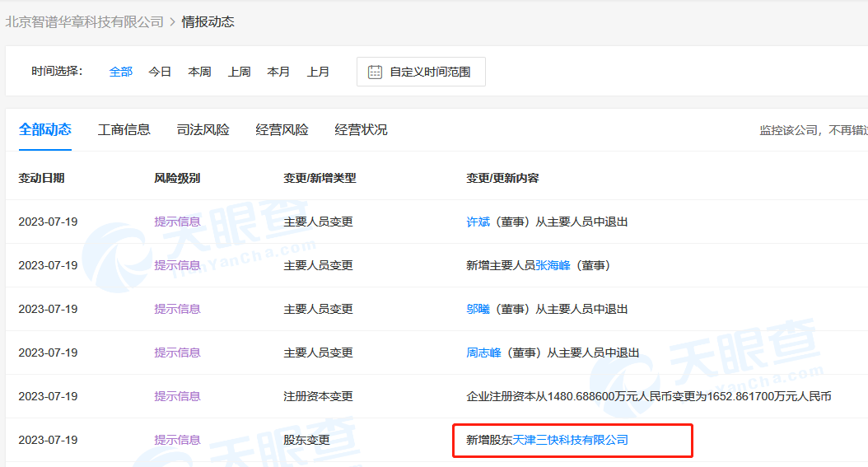The image size is (868, 467).
Task: Click 2023-07-19 date in 股东变更 row
Action: 48,441
